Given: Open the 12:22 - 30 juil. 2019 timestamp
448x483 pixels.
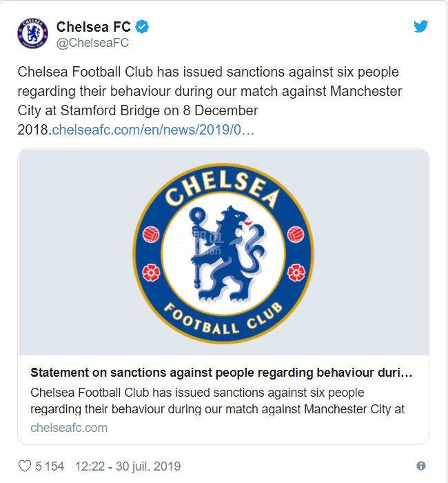Looking at the screenshot, I should click(x=128, y=466).
